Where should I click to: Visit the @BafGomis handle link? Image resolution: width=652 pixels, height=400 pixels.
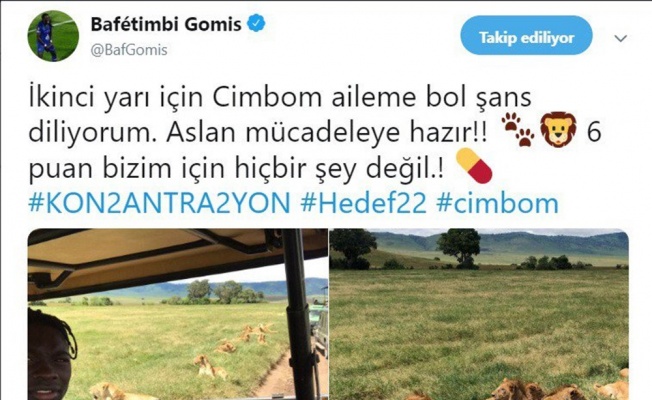click(x=129, y=50)
